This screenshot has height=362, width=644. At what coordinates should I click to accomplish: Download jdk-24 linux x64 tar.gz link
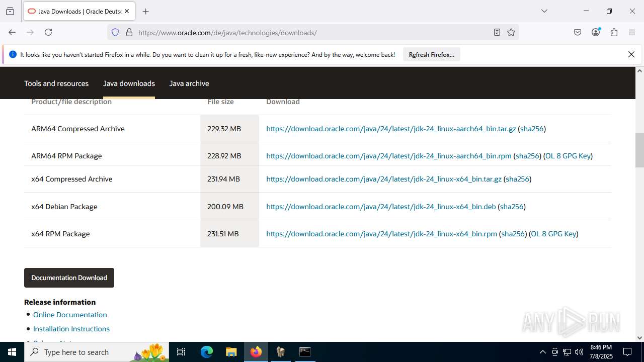click(384, 179)
